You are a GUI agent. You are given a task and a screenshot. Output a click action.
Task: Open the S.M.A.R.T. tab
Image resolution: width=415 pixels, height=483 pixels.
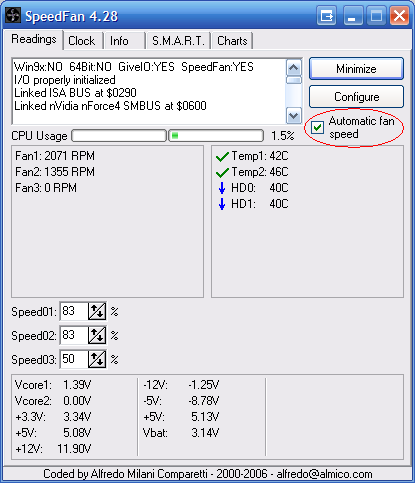click(178, 41)
